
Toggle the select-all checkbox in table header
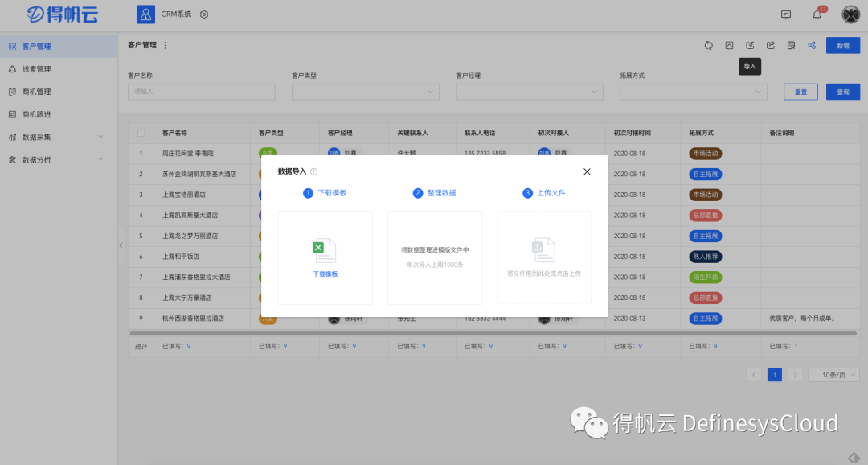coord(141,133)
